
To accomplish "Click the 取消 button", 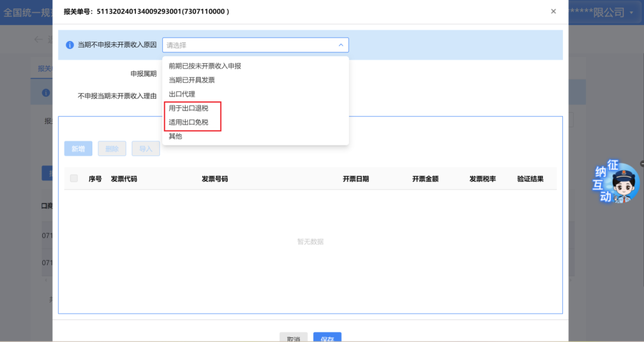I will [293, 338].
